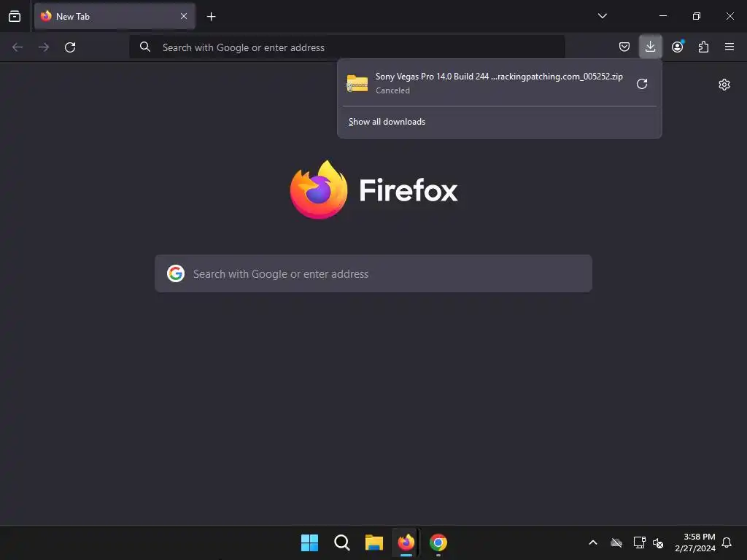Go forward one page
This screenshot has width=747, height=560.
[x=44, y=47]
